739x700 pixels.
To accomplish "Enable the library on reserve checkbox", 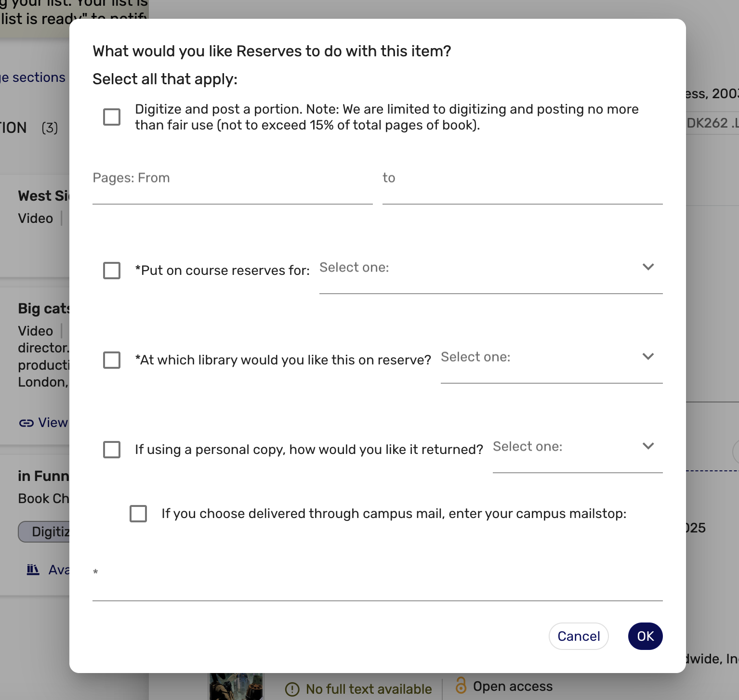I will pos(112,360).
